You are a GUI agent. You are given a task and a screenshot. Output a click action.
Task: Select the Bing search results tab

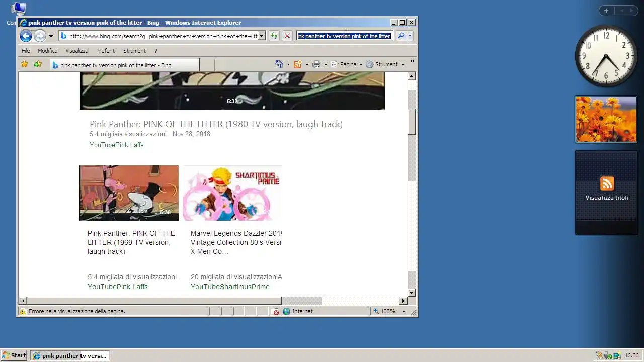(124, 65)
